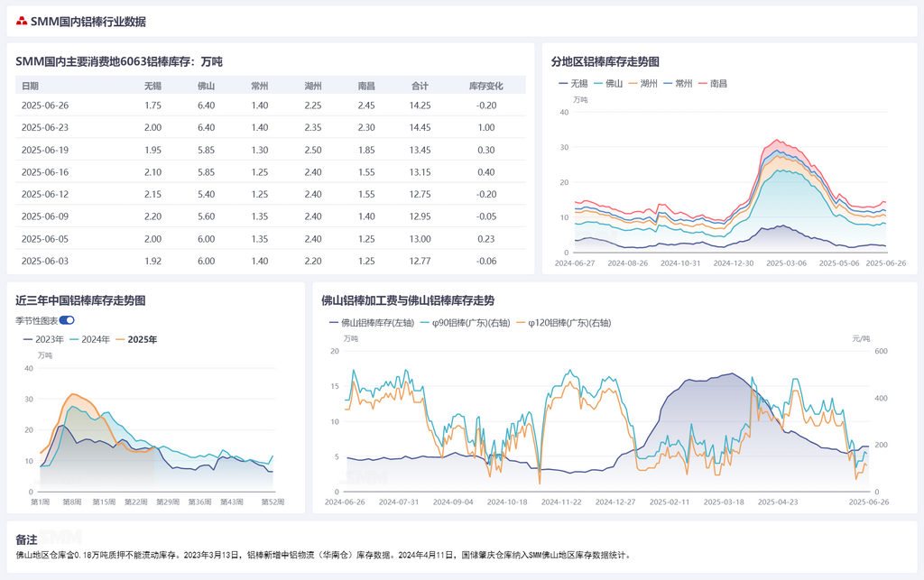The height and width of the screenshot is (580, 924).
Task: Select the 2025-06-09 date row
Action: (x=271, y=216)
